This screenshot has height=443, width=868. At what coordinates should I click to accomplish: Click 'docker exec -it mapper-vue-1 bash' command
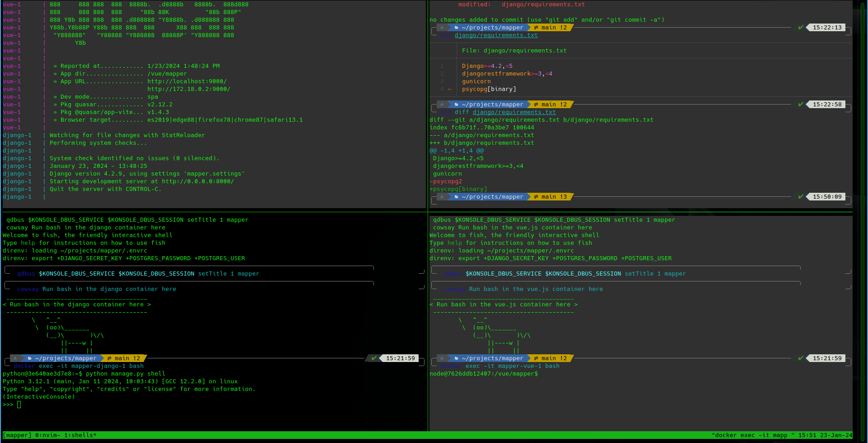point(500,366)
